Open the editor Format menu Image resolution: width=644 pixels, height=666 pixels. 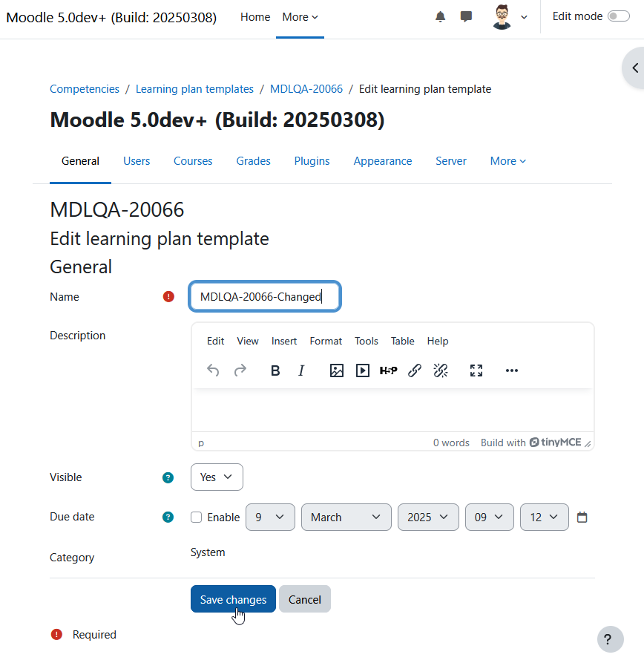click(326, 341)
